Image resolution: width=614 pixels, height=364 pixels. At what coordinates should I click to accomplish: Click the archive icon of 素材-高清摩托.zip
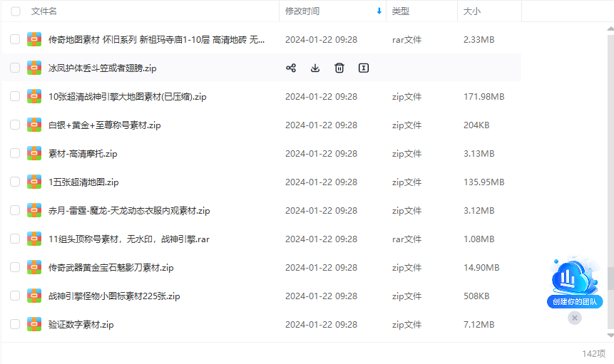(x=34, y=153)
